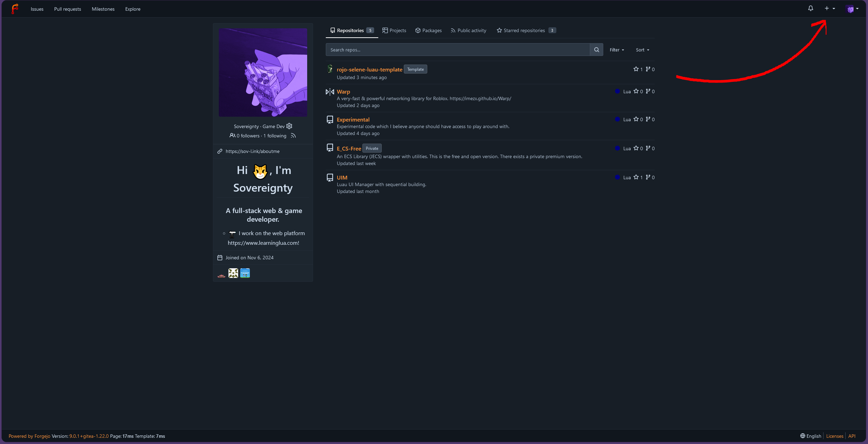Image resolution: width=868 pixels, height=444 pixels.
Task: Expand the Filter dropdown
Action: pos(617,50)
